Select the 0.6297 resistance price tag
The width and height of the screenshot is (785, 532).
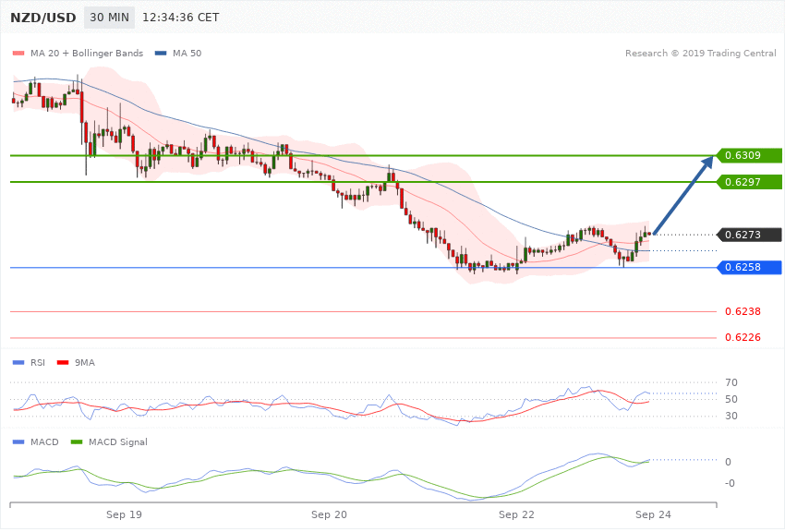point(749,182)
